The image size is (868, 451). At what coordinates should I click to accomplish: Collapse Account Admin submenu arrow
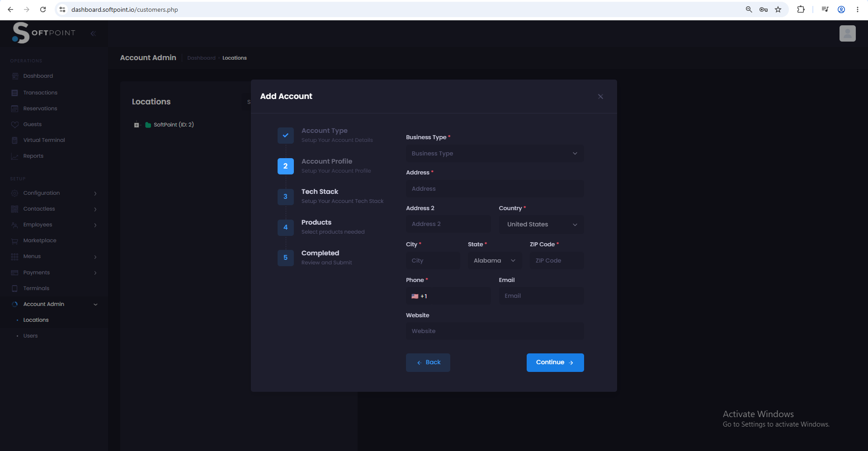(95, 305)
